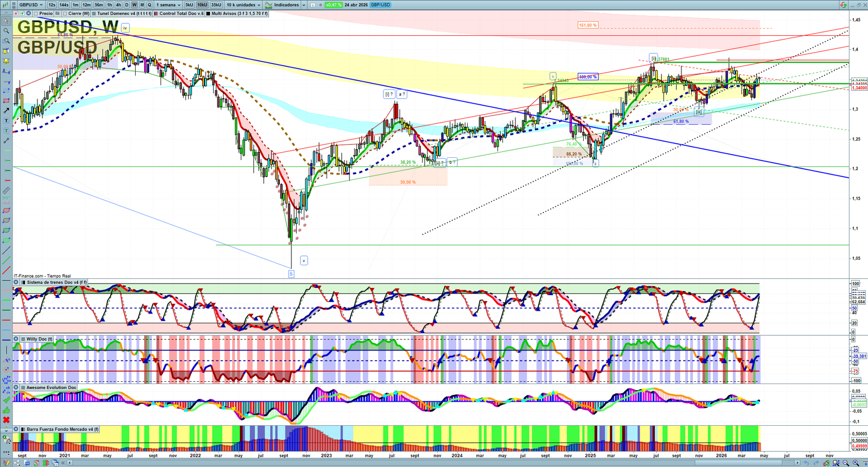Expand the left toolbar down chevron
Screen dimensions: 868x467
pyautogui.click(x=6, y=430)
